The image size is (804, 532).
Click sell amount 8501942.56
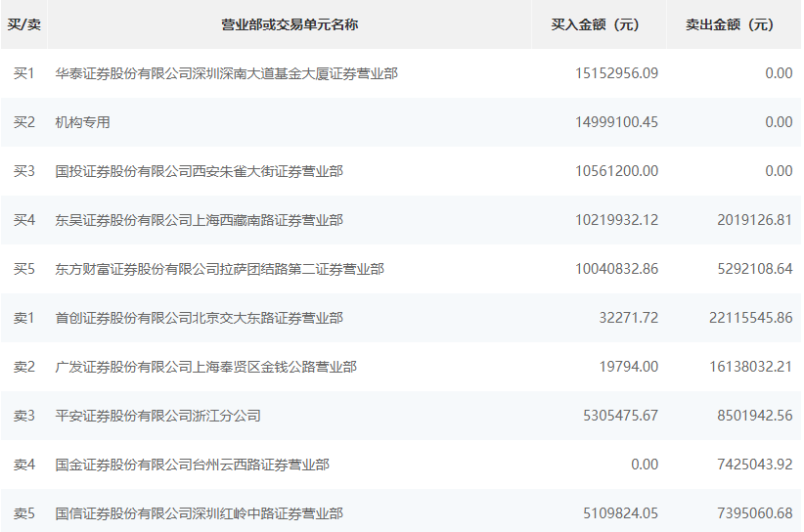point(755,416)
